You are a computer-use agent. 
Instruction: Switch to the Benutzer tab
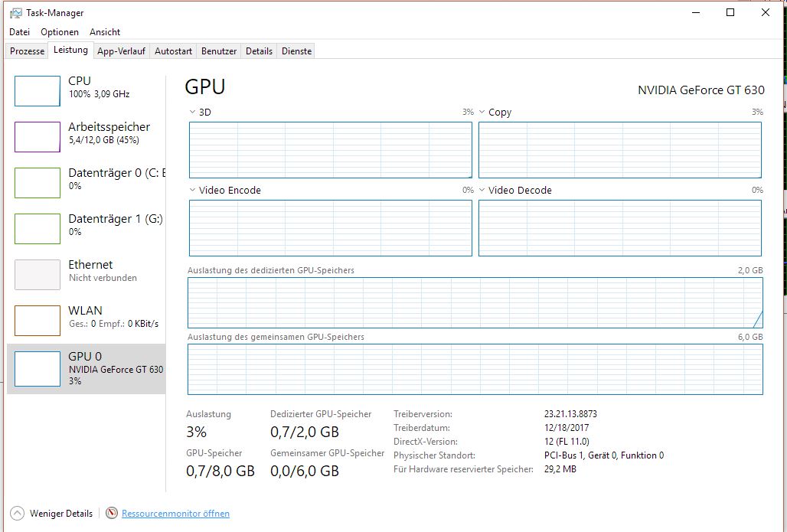219,51
